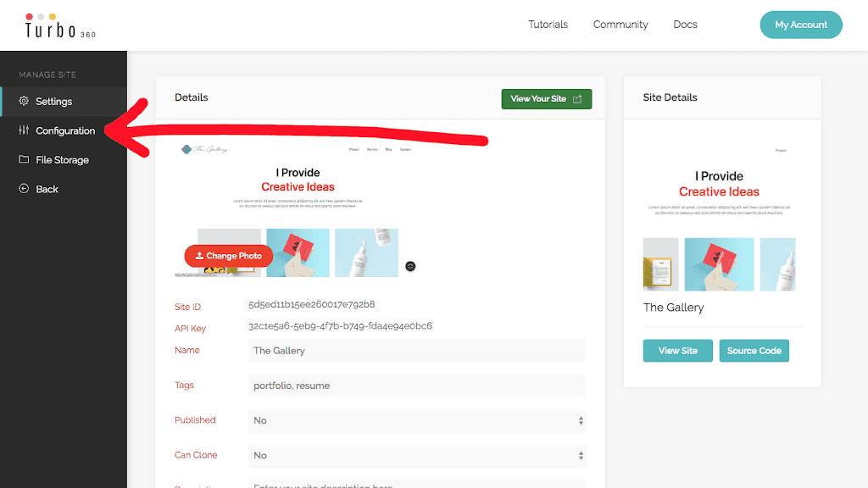
Task: Click the Tags label
Action: coord(184,385)
